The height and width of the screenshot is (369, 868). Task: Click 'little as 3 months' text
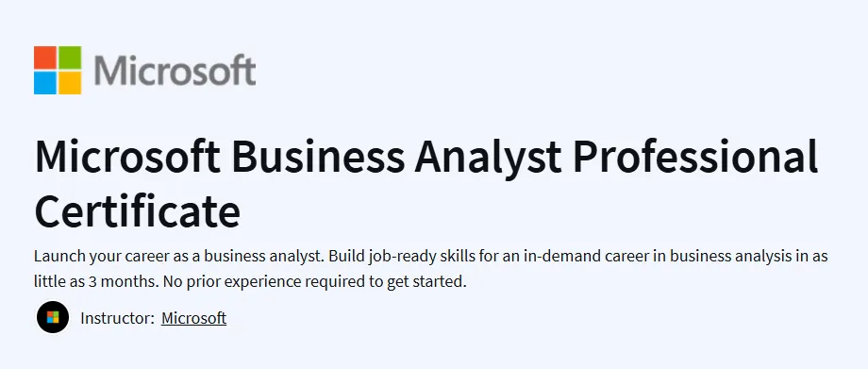tap(96, 281)
